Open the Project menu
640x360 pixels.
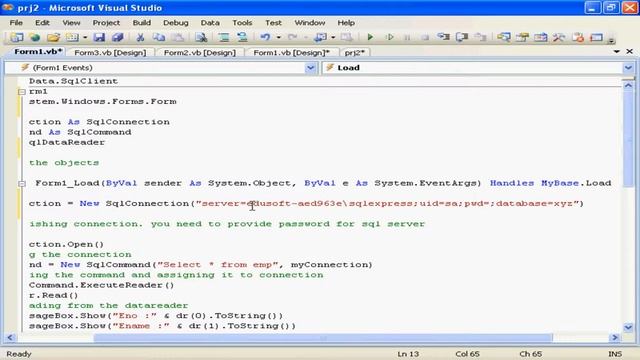(x=106, y=23)
